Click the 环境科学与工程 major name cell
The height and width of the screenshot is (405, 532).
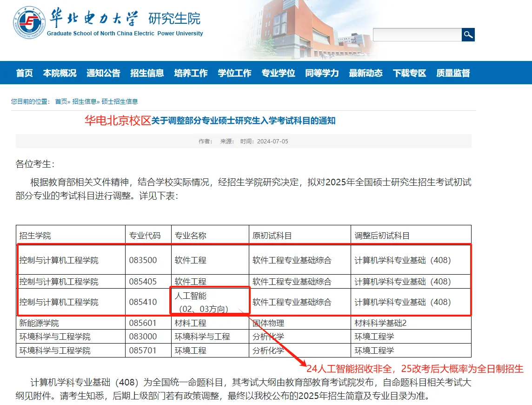coord(210,337)
